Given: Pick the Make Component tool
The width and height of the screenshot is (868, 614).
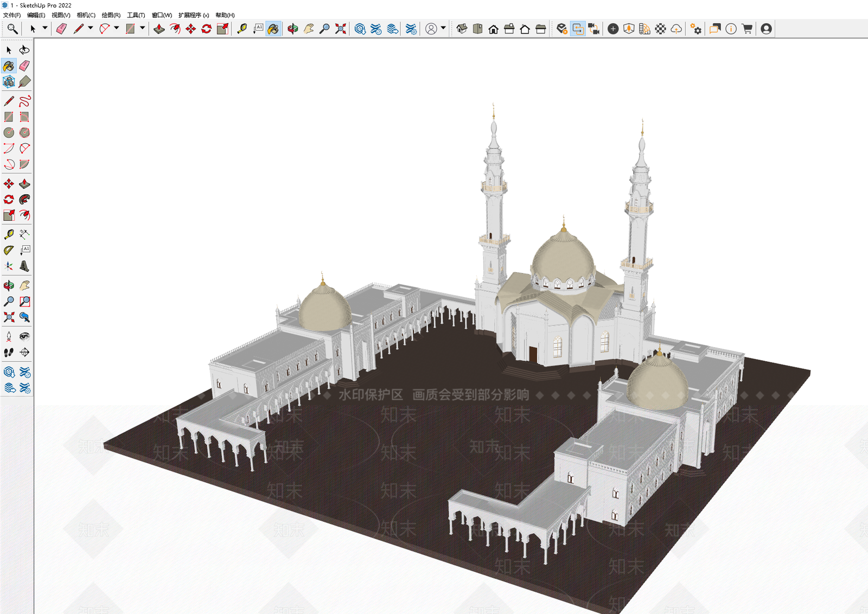Looking at the screenshot, I should coord(9,81).
